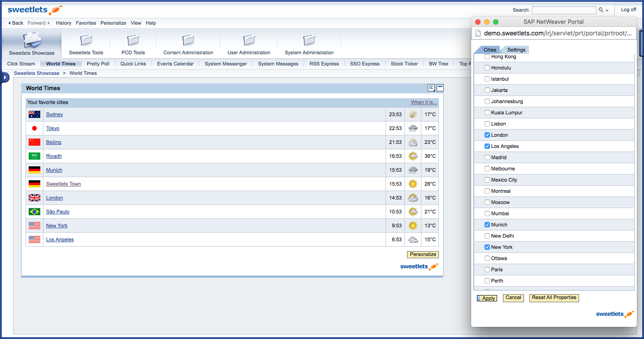Open the Sweetlets Showcase folder icon

point(32,40)
